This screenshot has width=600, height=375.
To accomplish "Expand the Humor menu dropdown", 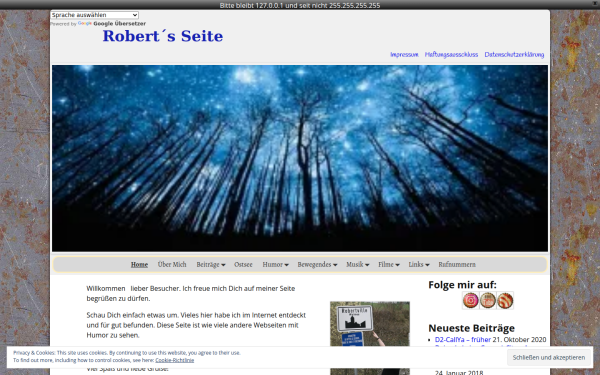I will click(276, 264).
